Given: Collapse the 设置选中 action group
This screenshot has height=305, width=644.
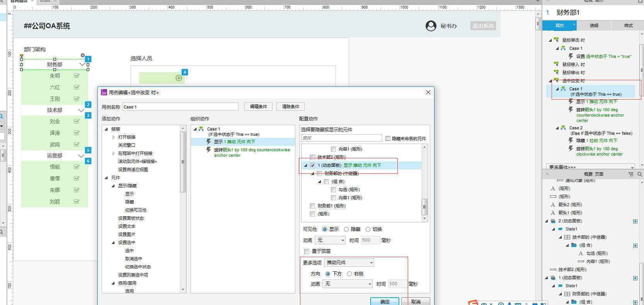Looking at the screenshot, I should [x=113, y=242].
